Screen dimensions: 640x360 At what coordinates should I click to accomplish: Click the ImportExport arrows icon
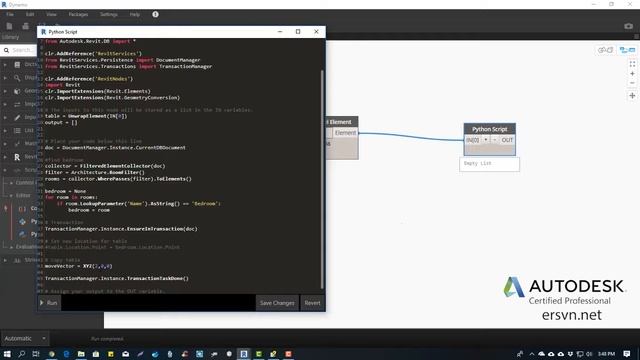[17, 104]
